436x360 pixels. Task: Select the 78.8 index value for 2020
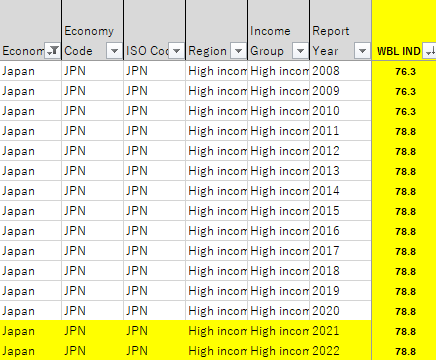pyautogui.click(x=404, y=311)
